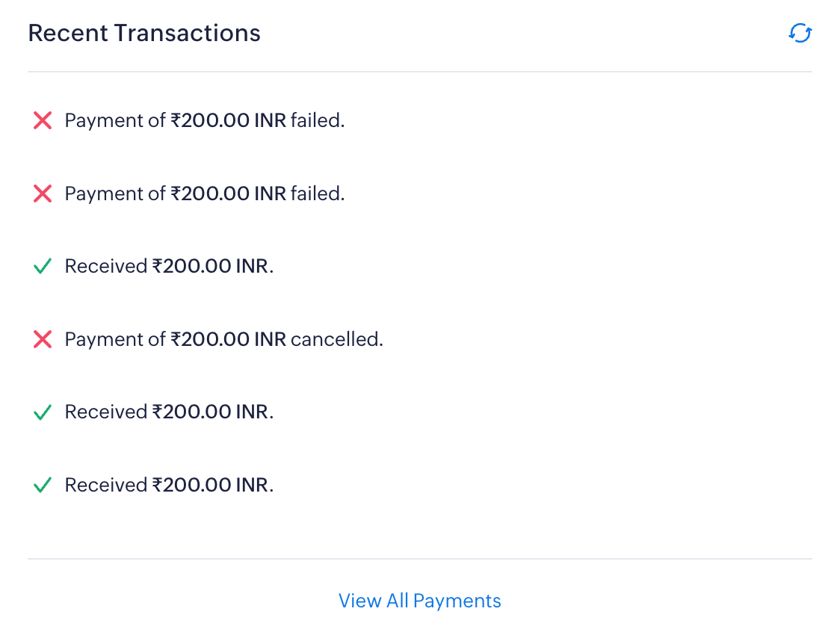Image resolution: width=840 pixels, height=638 pixels.
Task: Click ₹200.00 INR amount in cancelled row
Action: pyautogui.click(x=228, y=339)
